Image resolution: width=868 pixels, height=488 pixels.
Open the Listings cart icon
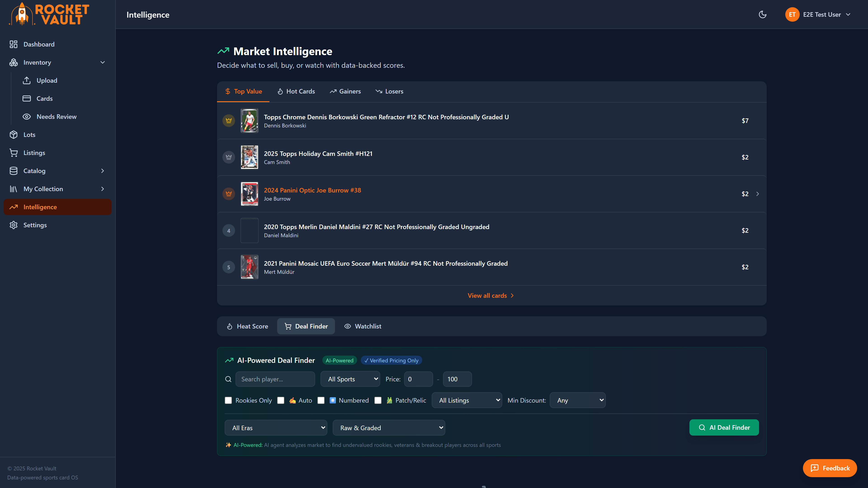click(x=14, y=152)
